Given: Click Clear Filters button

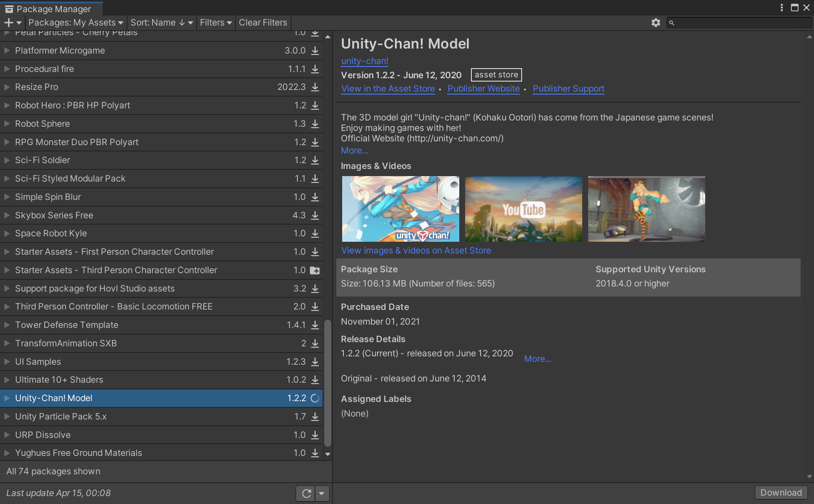Looking at the screenshot, I should tap(263, 23).
